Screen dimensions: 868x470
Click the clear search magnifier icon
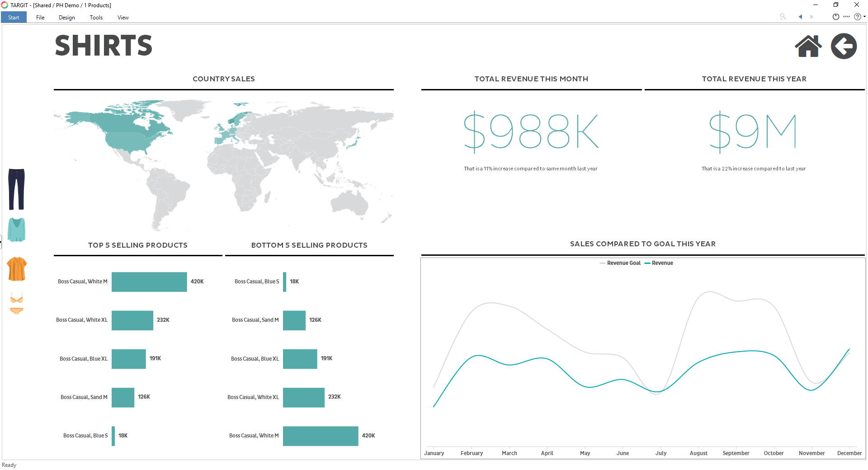pyautogui.click(x=783, y=17)
